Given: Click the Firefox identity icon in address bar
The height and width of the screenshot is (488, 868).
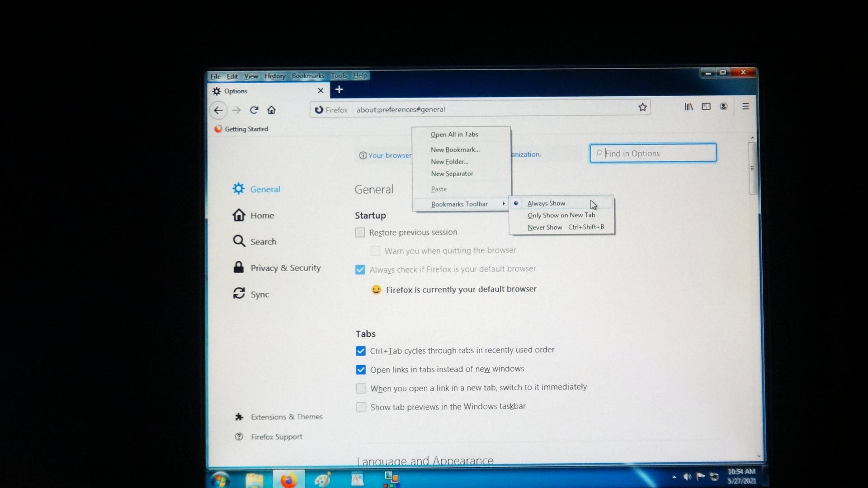Looking at the screenshot, I should tap(319, 110).
